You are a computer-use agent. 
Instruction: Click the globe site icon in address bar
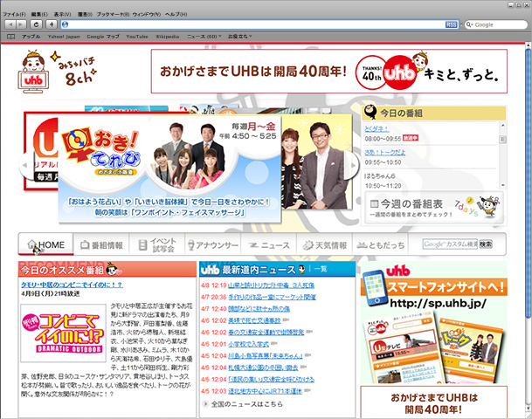[x=66, y=24]
